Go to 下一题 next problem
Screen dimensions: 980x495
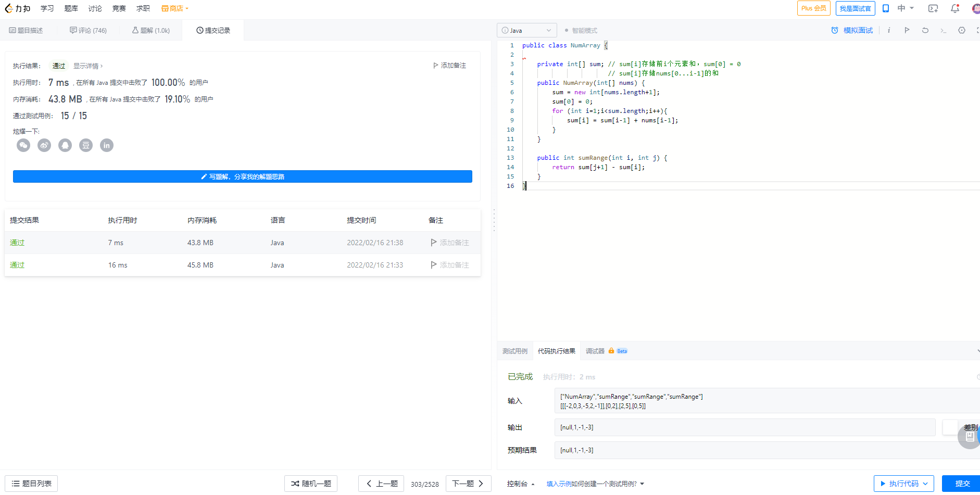point(468,484)
